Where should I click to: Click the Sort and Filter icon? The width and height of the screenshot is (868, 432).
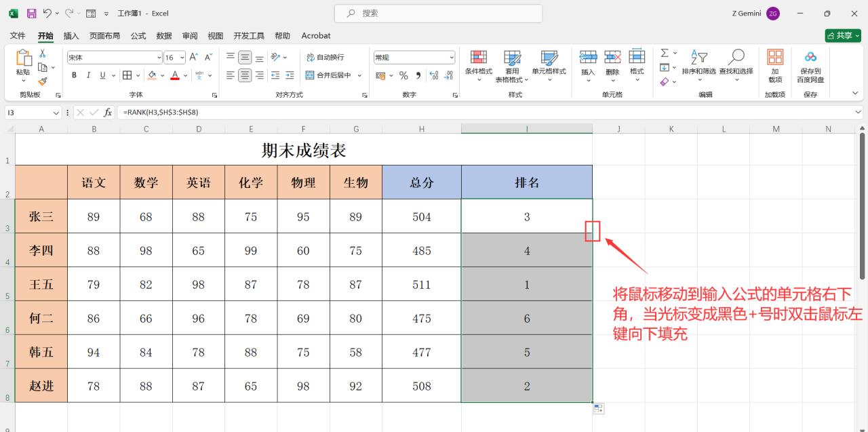coord(698,57)
